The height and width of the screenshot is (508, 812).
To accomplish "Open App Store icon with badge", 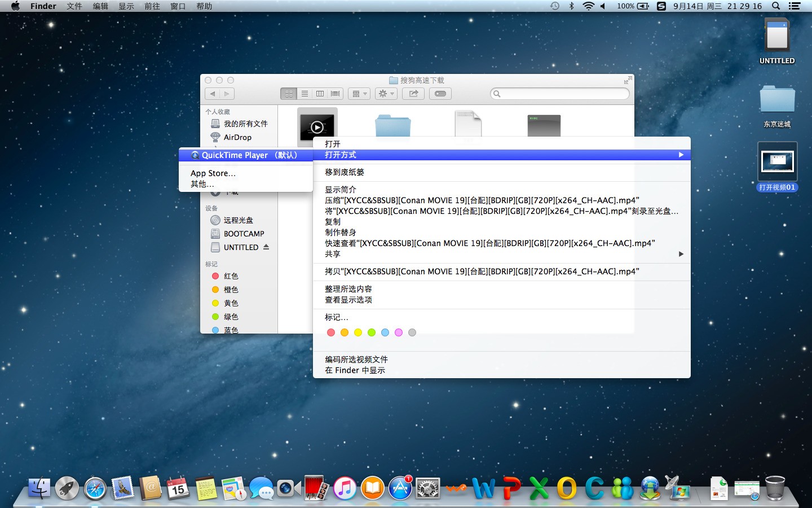I will pos(400,488).
